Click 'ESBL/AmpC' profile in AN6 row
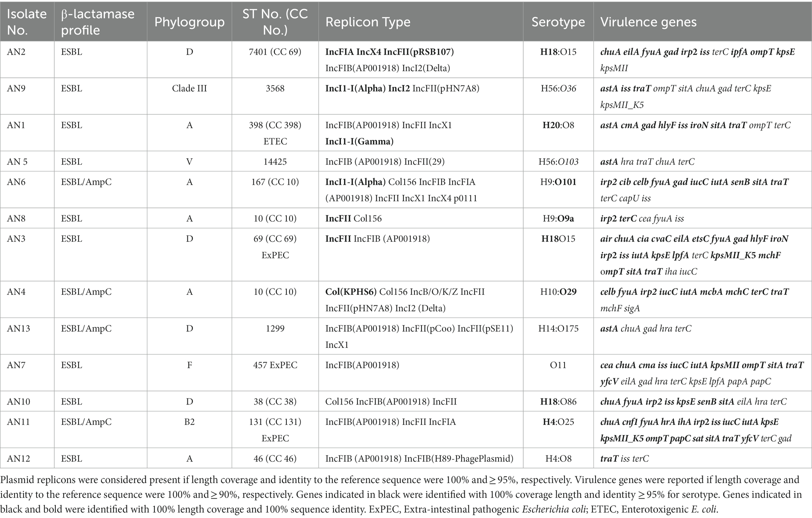The width and height of the screenshot is (812, 518). (86, 182)
